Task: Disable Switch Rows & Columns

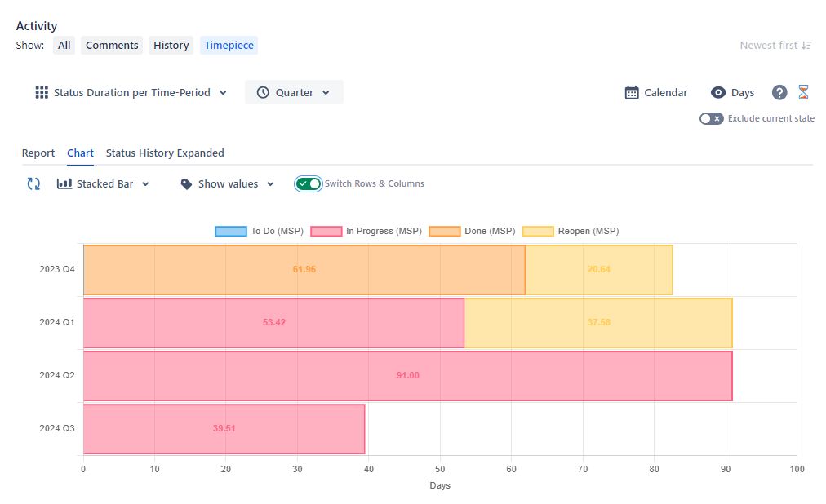Action: tap(309, 183)
